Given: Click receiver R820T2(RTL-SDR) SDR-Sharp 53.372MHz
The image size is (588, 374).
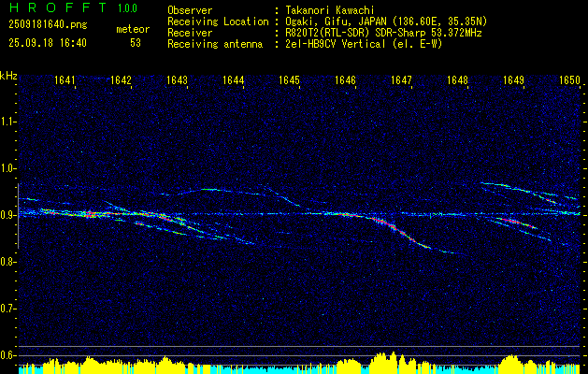Looking at the screenshot, I should (381, 33).
